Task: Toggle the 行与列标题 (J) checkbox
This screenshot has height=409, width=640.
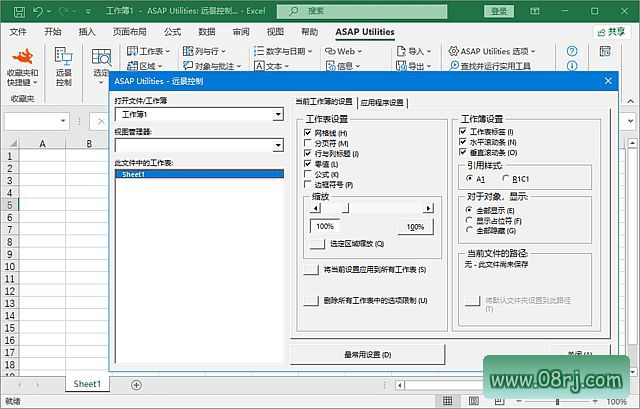Action: pos(308,153)
